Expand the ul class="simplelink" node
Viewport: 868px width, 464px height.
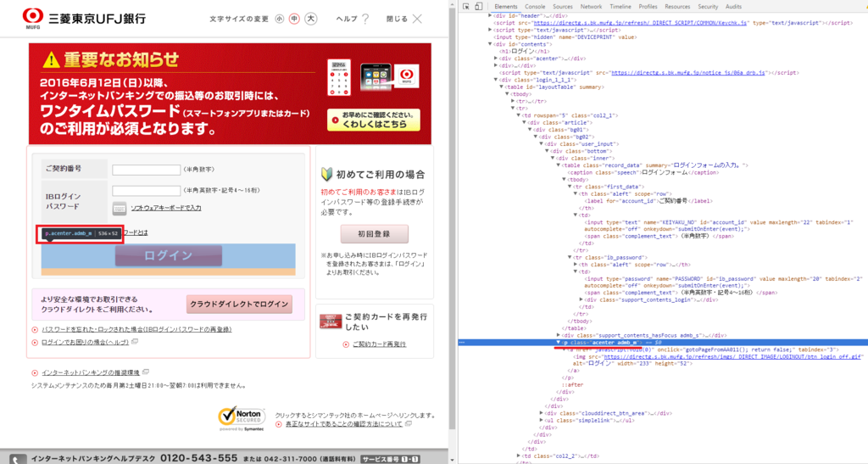coord(542,420)
